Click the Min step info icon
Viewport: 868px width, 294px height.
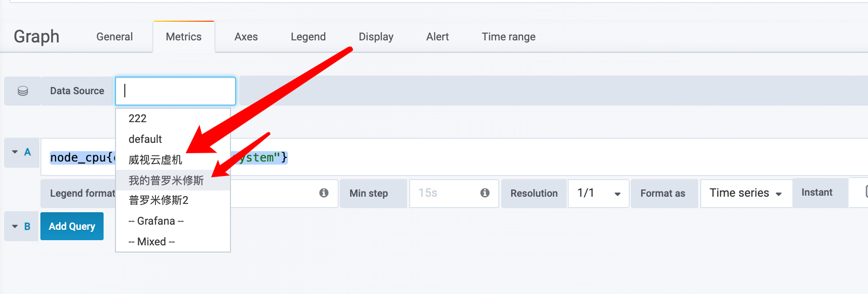click(485, 193)
